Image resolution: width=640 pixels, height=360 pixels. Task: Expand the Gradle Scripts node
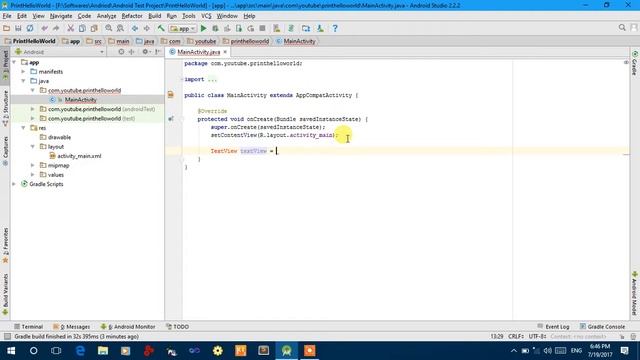14,184
